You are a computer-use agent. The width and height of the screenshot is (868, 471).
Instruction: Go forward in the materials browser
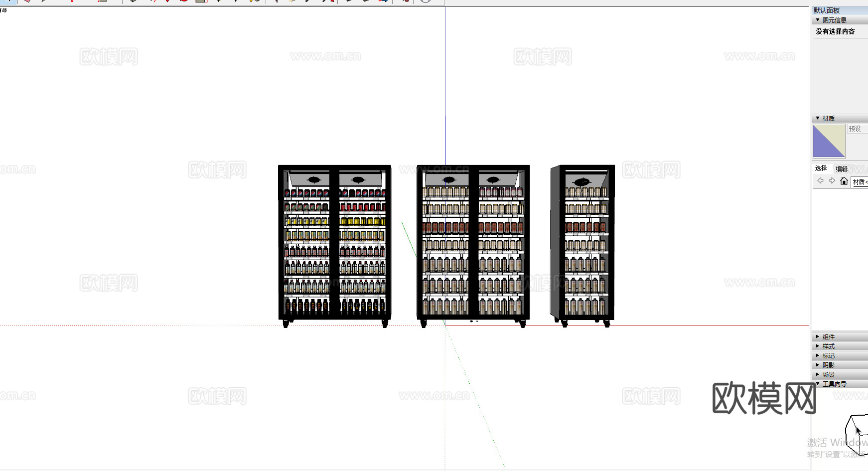(x=832, y=181)
